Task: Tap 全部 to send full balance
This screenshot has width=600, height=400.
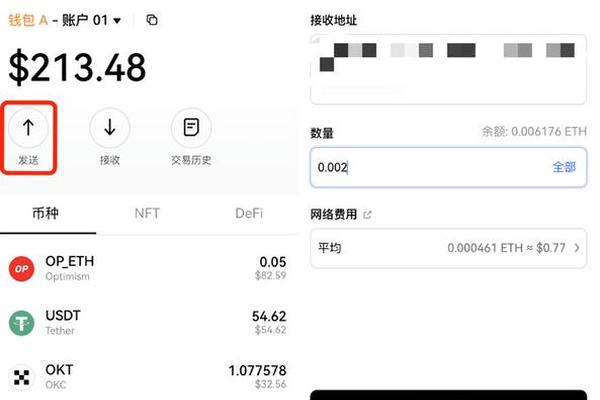Action: (564, 167)
